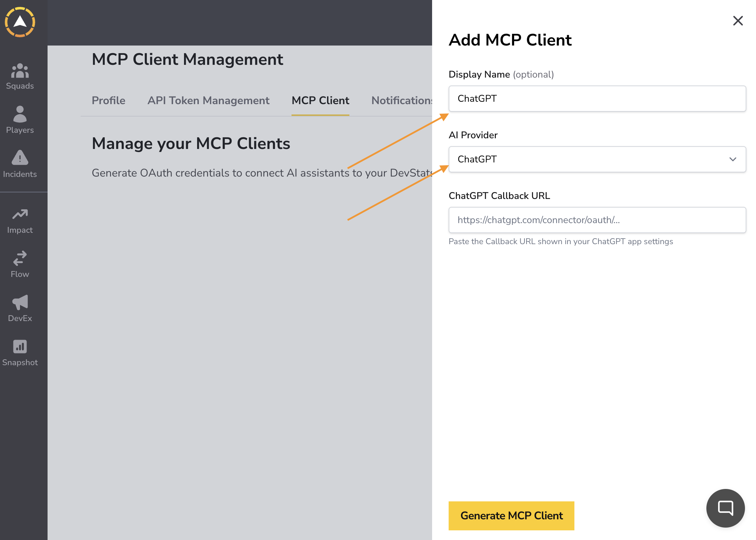Click the ChatGPT Callback URL field
756x540 pixels.
coord(597,220)
